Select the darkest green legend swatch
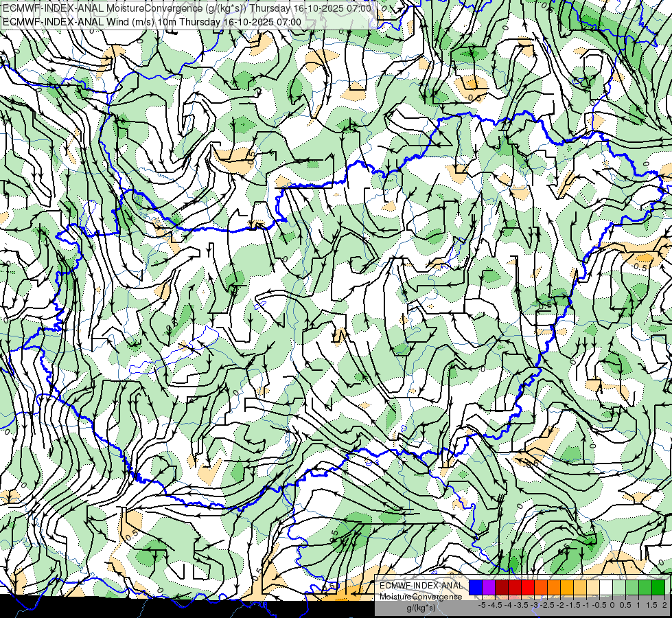This screenshot has height=618, width=672. [x=659, y=588]
